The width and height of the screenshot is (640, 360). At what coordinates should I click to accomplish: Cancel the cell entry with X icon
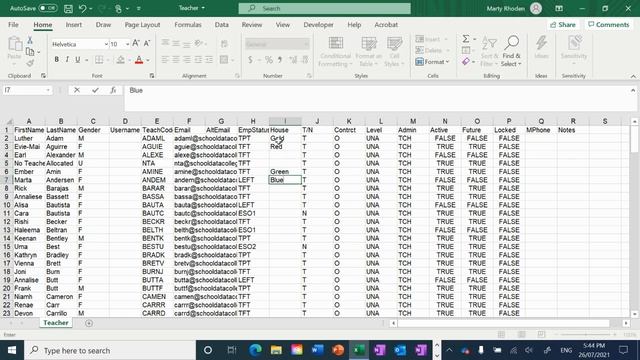click(77, 90)
